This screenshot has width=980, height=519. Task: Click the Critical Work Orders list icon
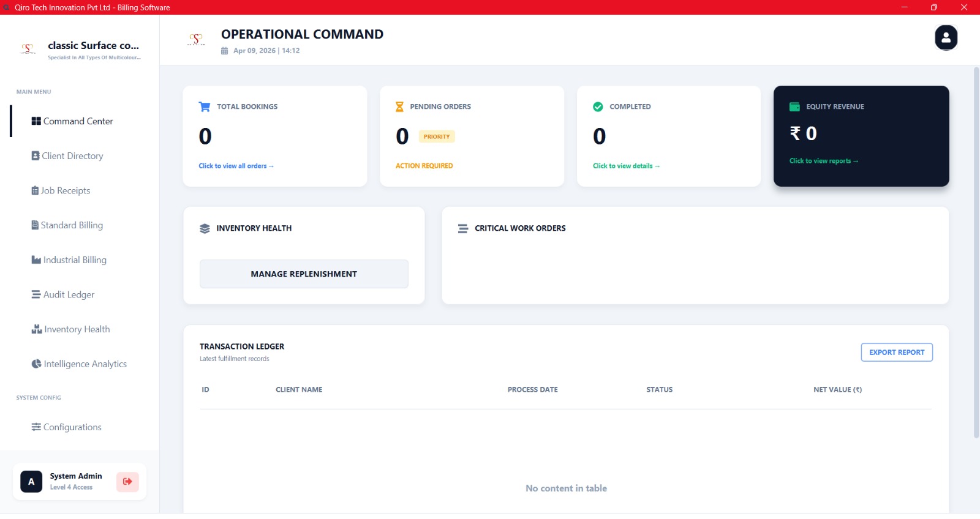click(463, 228)
